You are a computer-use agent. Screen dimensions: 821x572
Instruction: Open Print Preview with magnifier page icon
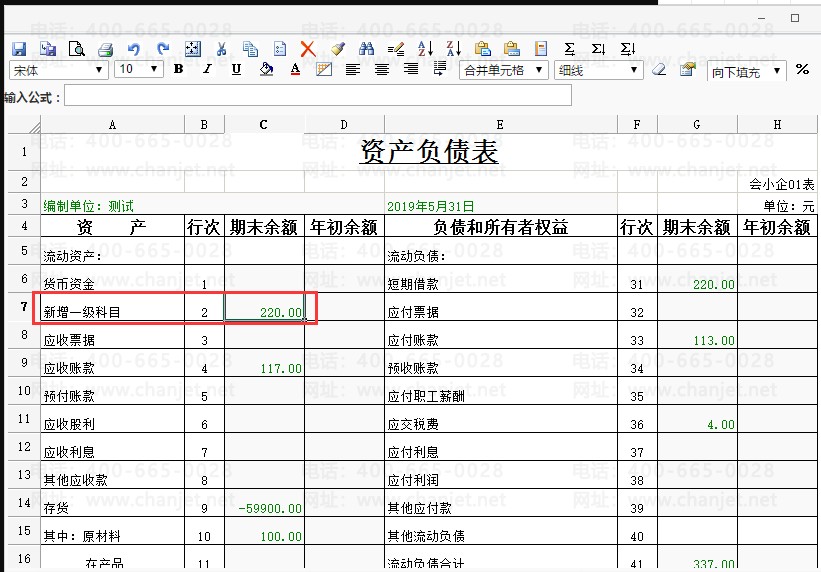[77, 49]
